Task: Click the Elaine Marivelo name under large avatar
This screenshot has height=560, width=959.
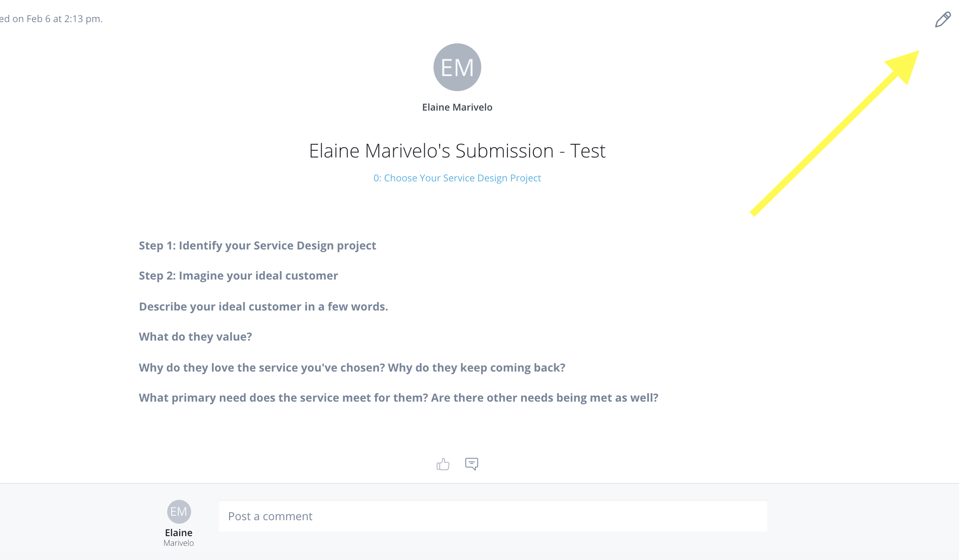Action: pos(457,107)
